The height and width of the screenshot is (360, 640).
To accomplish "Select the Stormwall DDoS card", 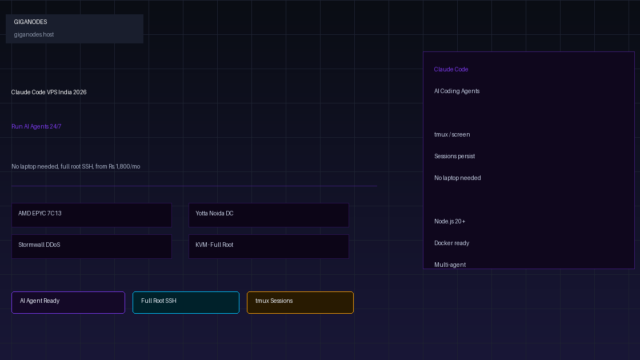I will 91,246.
